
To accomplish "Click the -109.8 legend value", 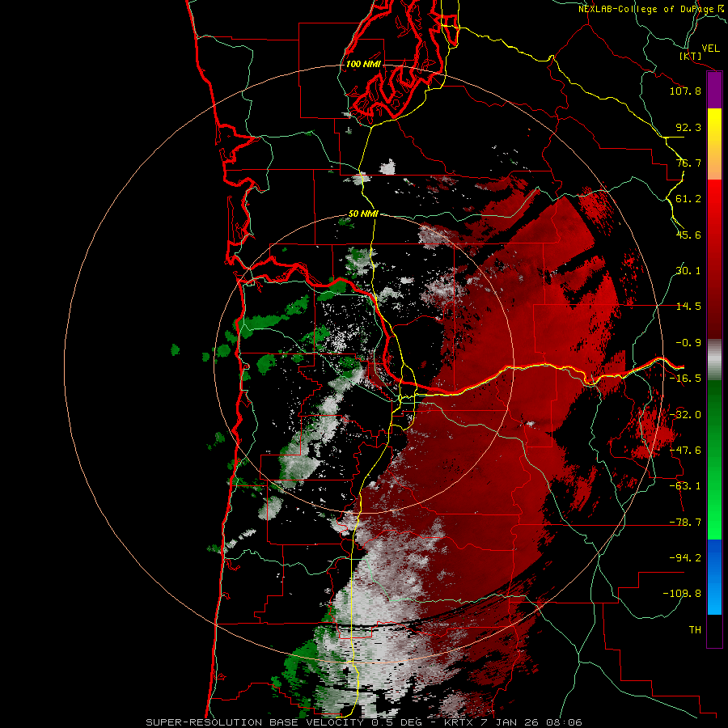I will 682,593.
